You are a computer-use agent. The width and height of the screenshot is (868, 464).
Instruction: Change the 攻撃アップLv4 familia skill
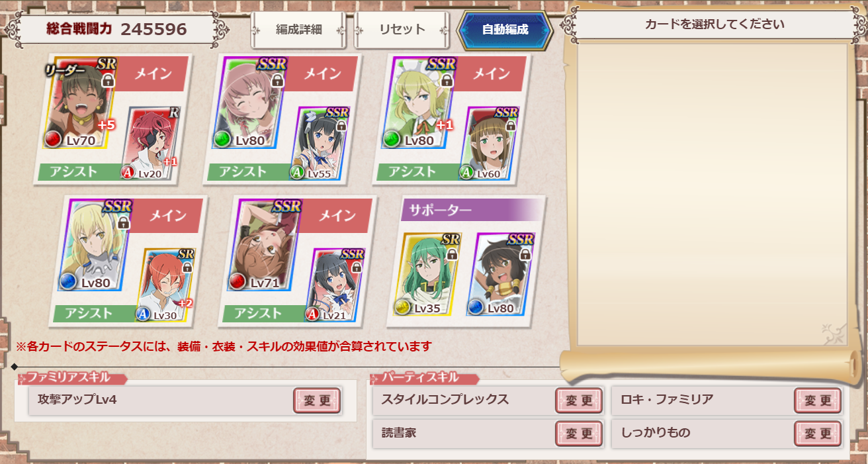tap(317, 400)
